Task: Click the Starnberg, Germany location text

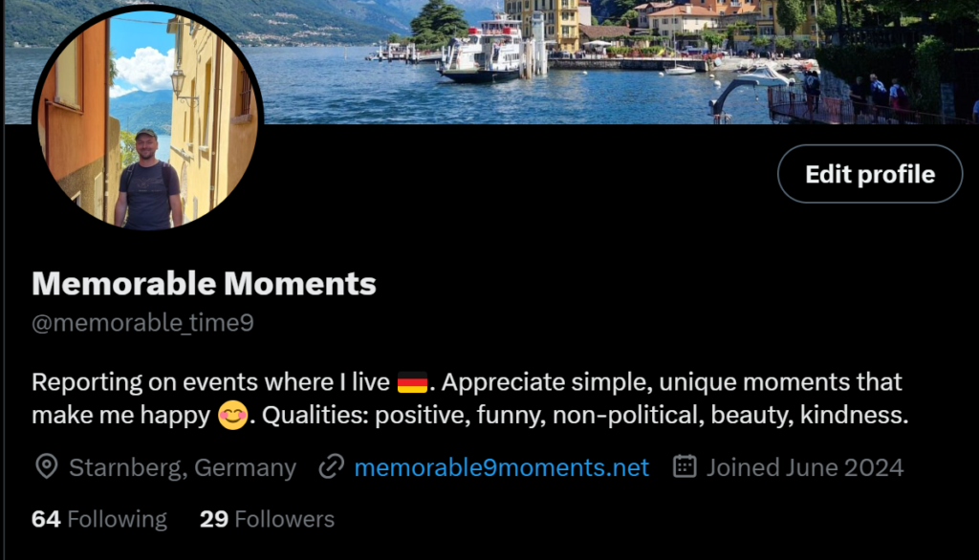Action: [x=183, y=467]
